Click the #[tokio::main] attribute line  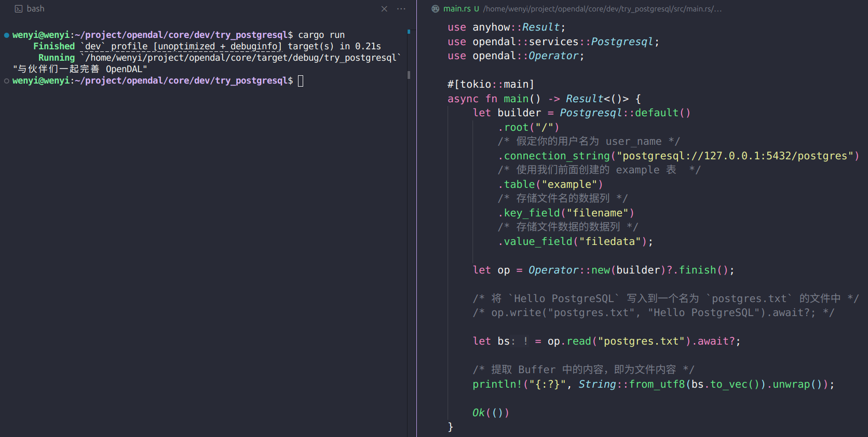491,84
